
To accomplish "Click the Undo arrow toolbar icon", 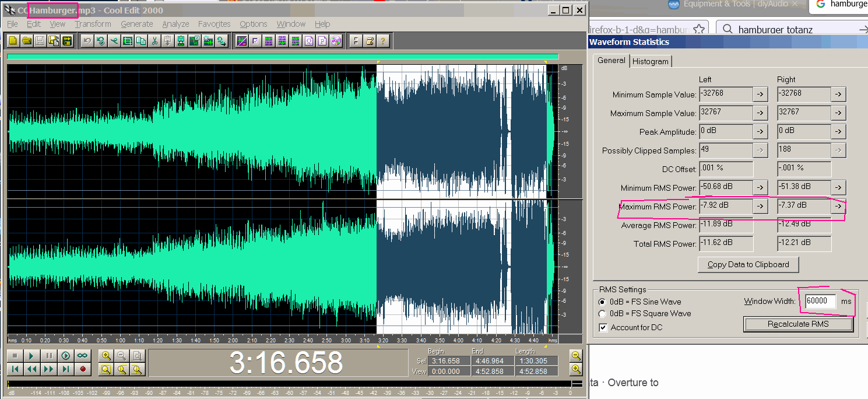I will pyautogui.click(x=87, y=41).
